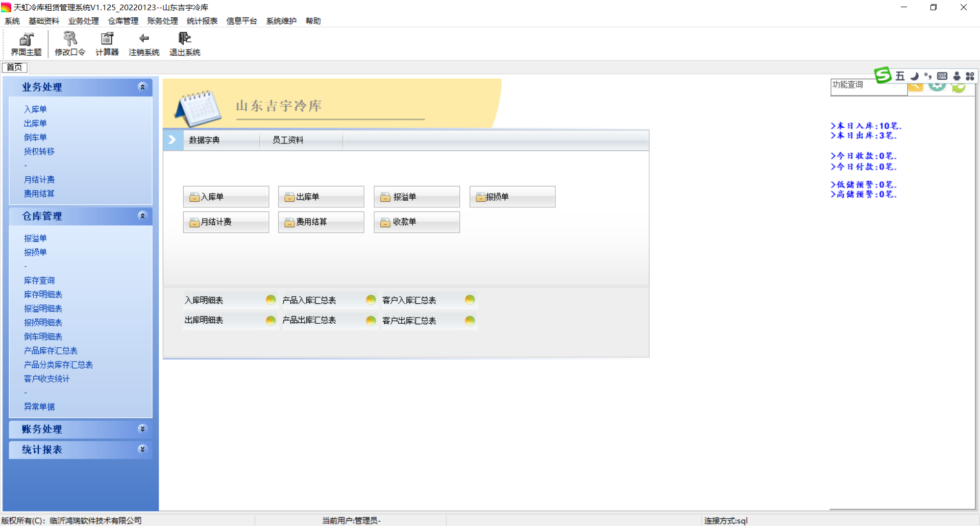This screenshot has width=980, height=526.
Task: Click the yellow search icon beside 功能查询
Action: [916, 87]
